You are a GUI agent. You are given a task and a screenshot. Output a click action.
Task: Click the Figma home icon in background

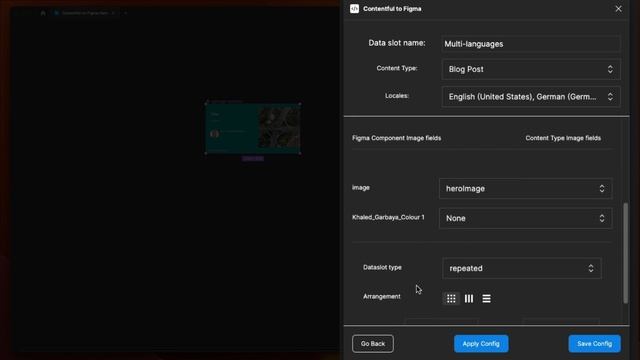pos(43,13)
